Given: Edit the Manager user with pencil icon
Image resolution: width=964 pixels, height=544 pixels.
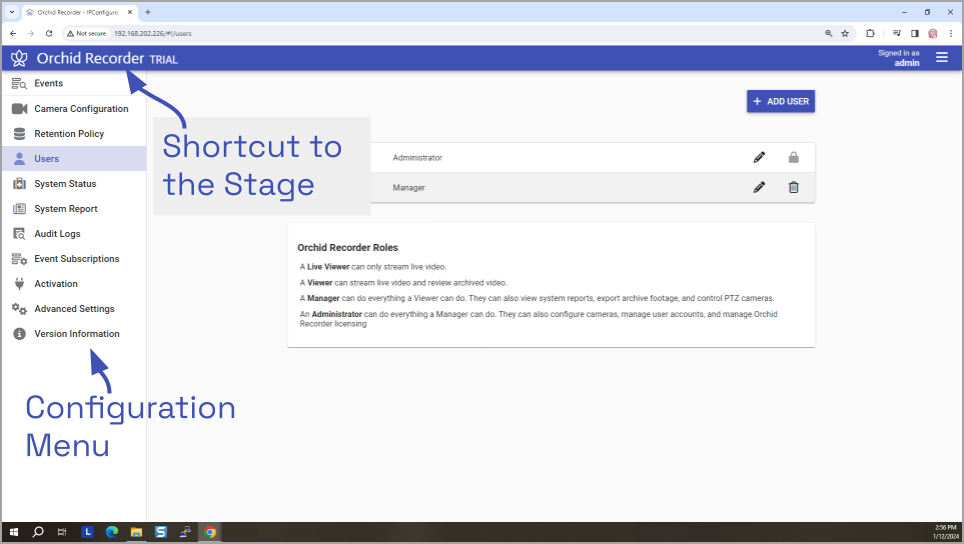Looking at the screenshot, I should coord(759,187).
